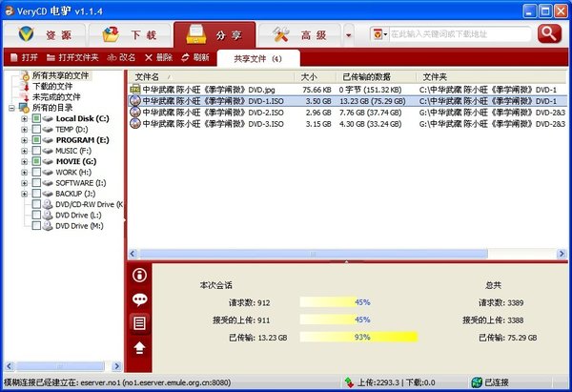Expand SOFTWARE (I:) drive node

pyautogui.click(x=25, y=183)
